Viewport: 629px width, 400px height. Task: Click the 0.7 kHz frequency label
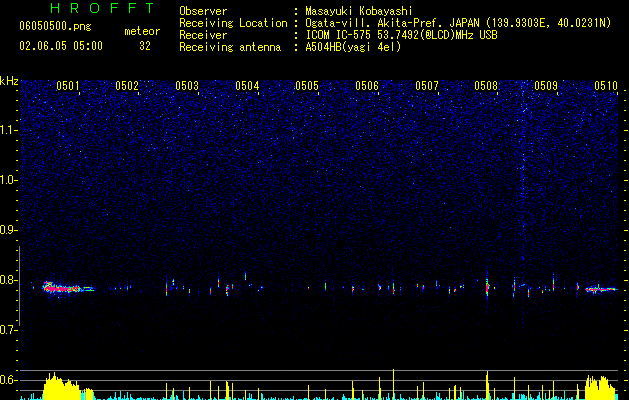[x=9, y=330]
